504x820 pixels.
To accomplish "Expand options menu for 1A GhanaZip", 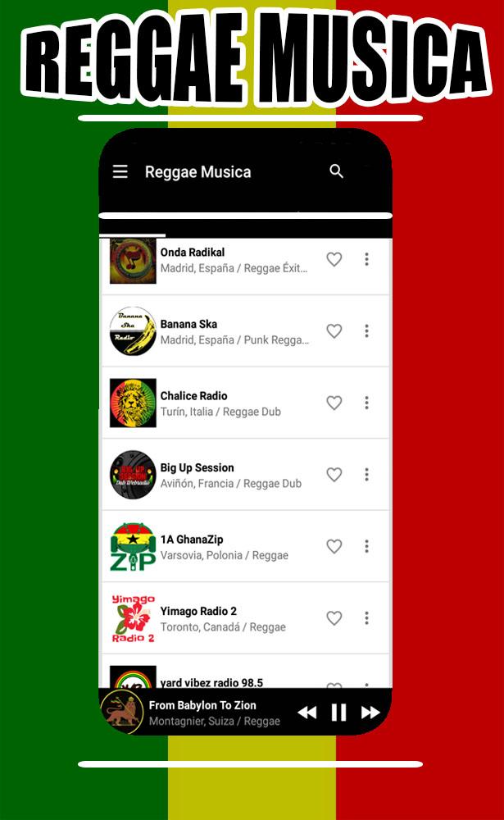I will (366, 546).
